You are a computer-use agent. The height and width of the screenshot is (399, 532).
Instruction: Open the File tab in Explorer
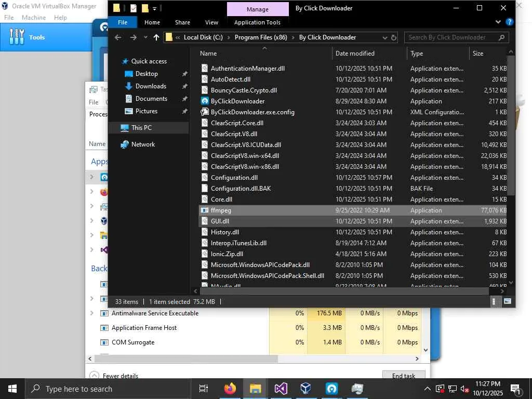click(123, 22)
